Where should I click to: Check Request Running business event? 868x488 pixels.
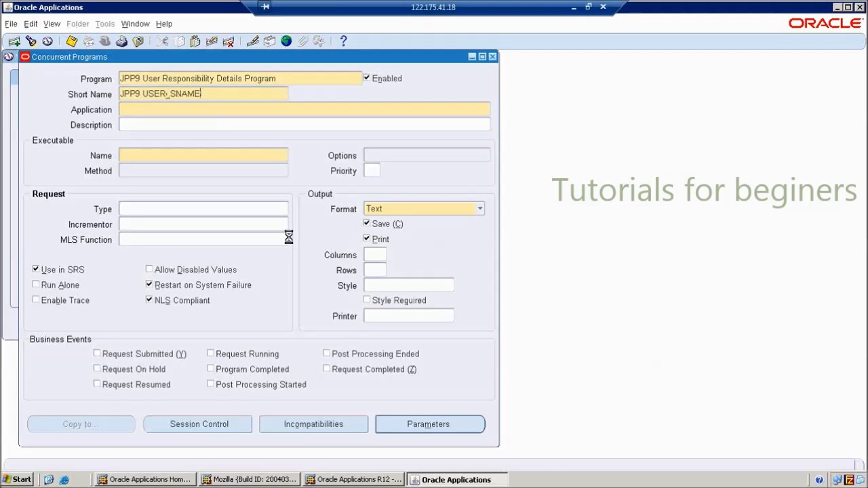pos(210,353)
